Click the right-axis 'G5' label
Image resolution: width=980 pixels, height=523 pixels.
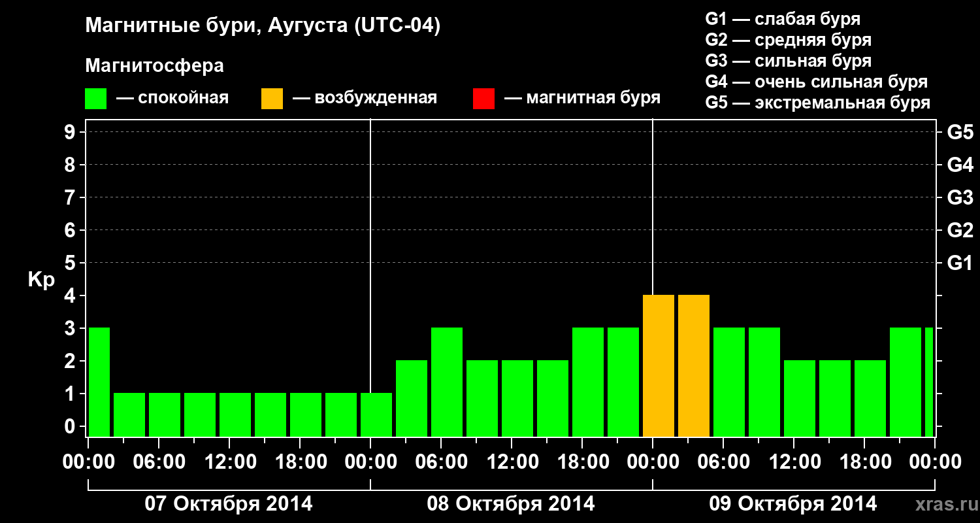960,132
